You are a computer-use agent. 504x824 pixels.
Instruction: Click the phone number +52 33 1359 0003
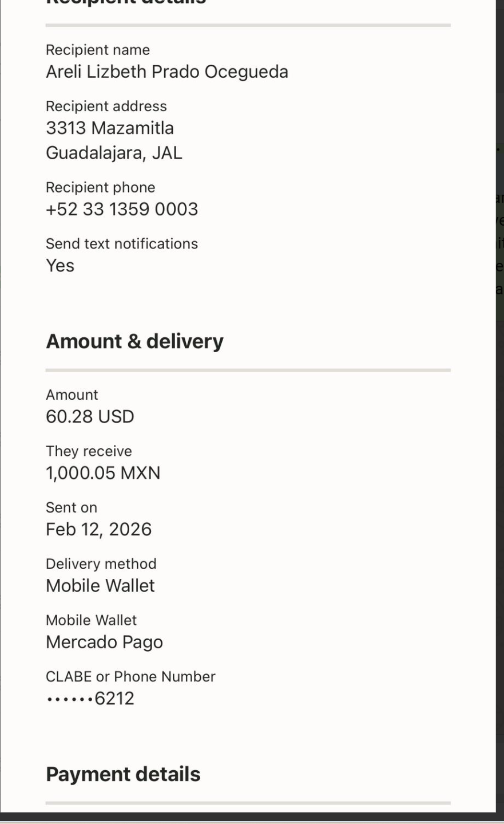point(121,210)
